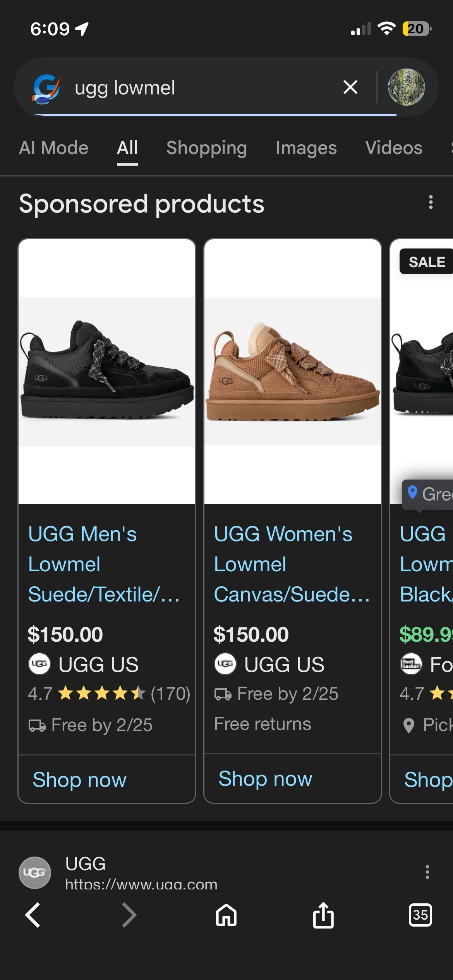The width and height of the screenshot is (453, 980).
Task: Tap Shop now under UGG Women's Lowmel
Action: click(265, 779)
